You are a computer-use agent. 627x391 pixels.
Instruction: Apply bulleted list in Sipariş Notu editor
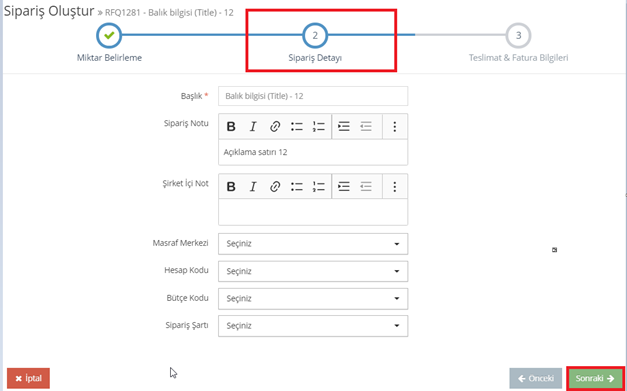point(296,127)
